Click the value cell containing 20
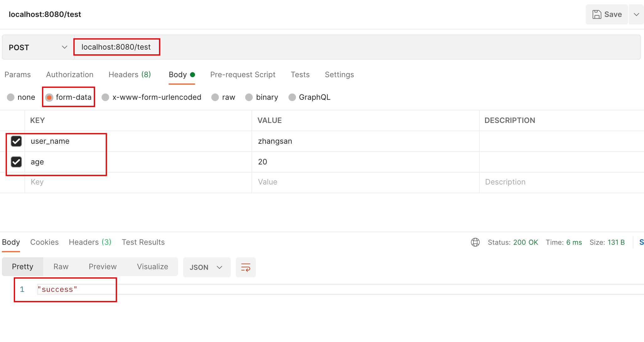Image resolution: width=644 pixels, height=342 pixels. tap(366, 162)
